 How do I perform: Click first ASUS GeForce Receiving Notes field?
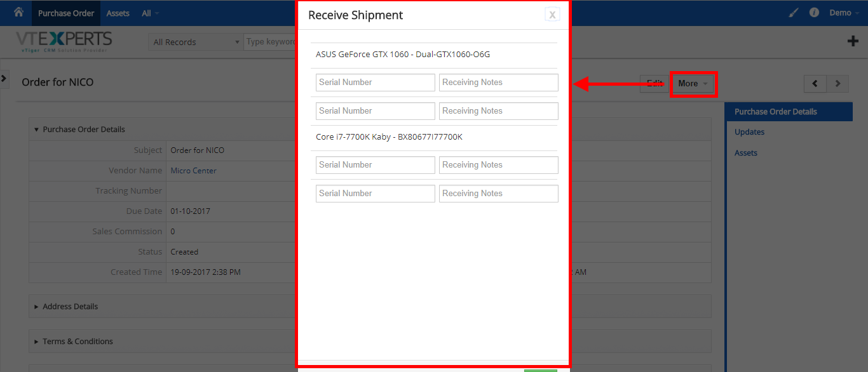[499, 83]
